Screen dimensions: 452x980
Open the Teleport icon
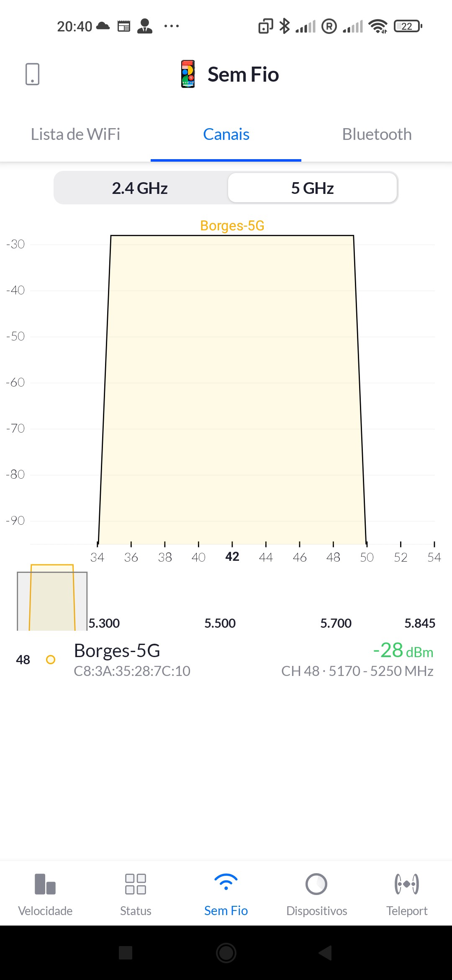pyautogui.click(x=407, y=884)
